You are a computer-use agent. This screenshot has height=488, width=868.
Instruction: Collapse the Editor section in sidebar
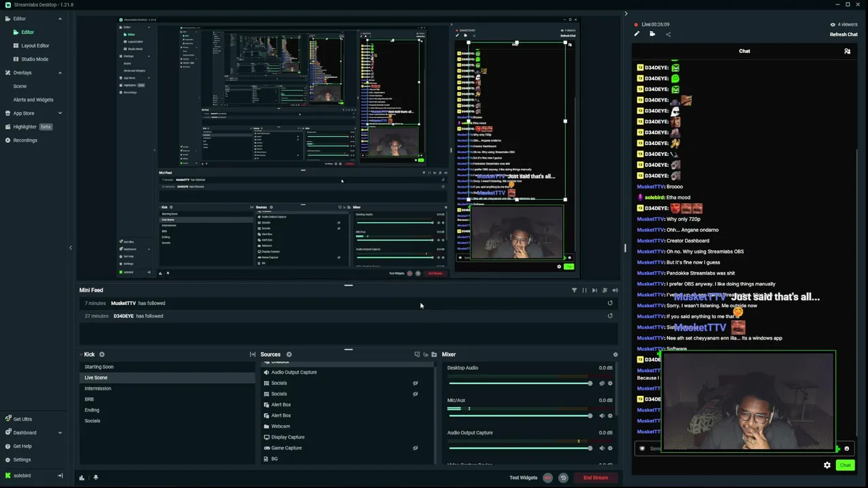coord(60,19)
